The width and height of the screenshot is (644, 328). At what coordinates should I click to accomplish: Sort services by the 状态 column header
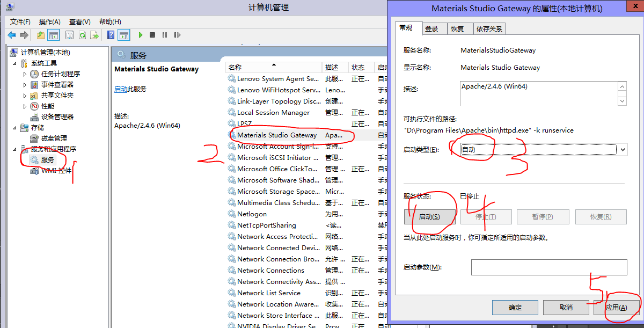pyautogui.click(x=362, y=68)
